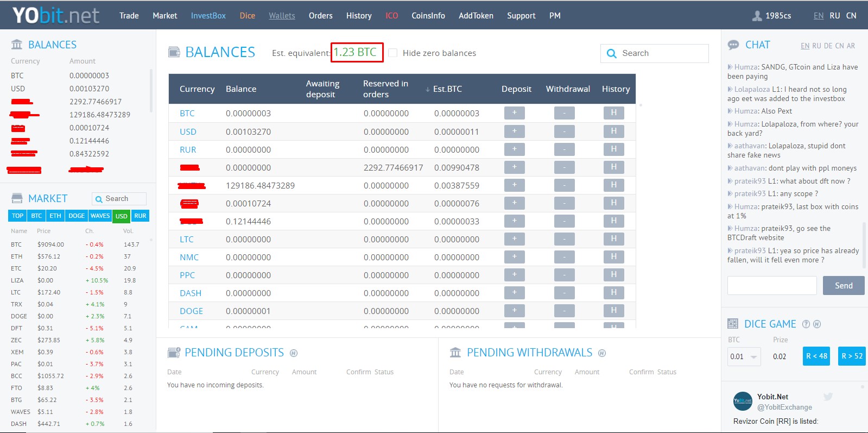Select the DOGE market tab
This screenshot has width=868, height=433.
(x=77, y=216)
